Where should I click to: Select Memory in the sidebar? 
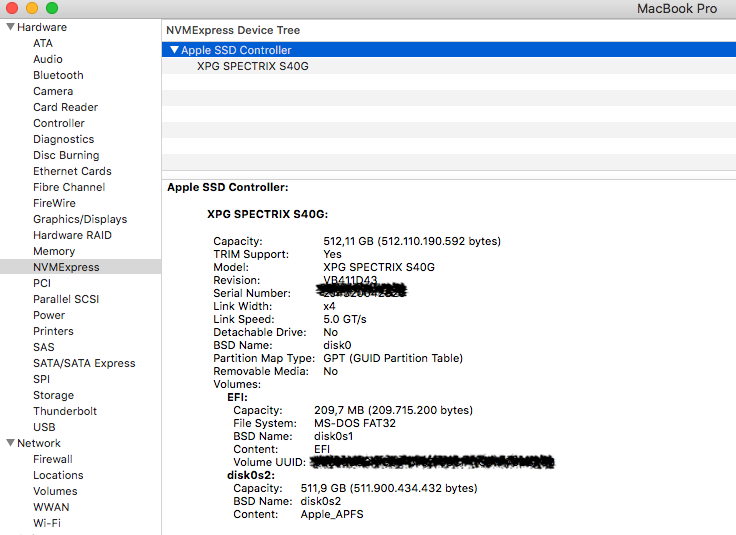click(x=54, y=251)
